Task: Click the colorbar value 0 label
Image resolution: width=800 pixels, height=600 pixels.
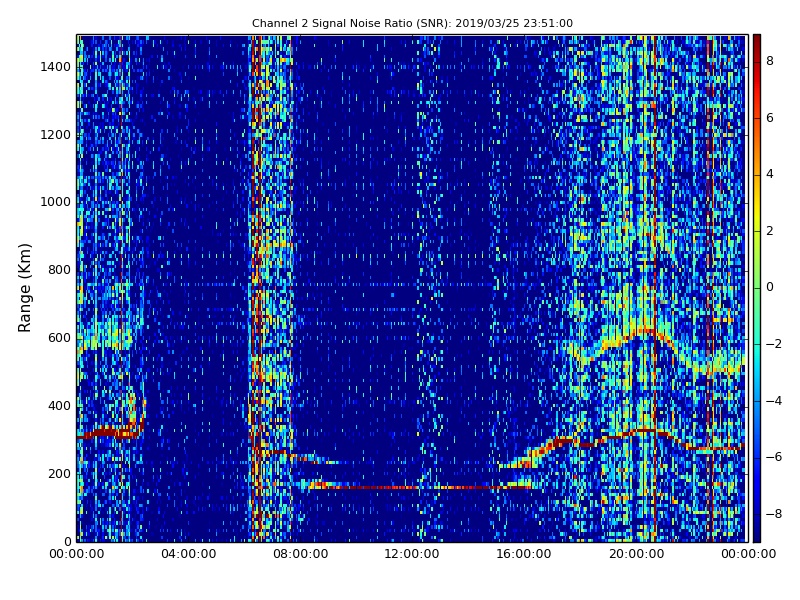Action: [x=770, y=287]
